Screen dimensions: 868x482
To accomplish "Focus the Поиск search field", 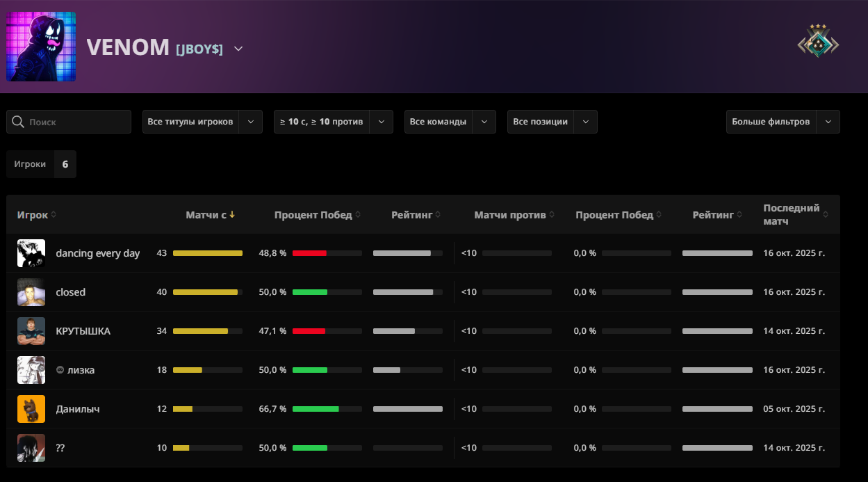I will point(69,122).
